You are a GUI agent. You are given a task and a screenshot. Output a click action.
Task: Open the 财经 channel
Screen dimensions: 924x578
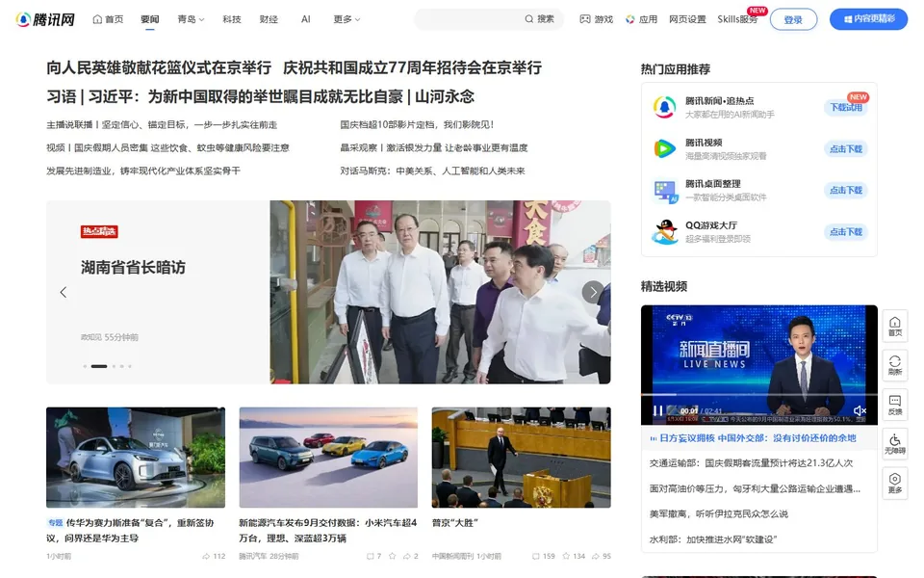pyautogui.click(x=269, y=19)
